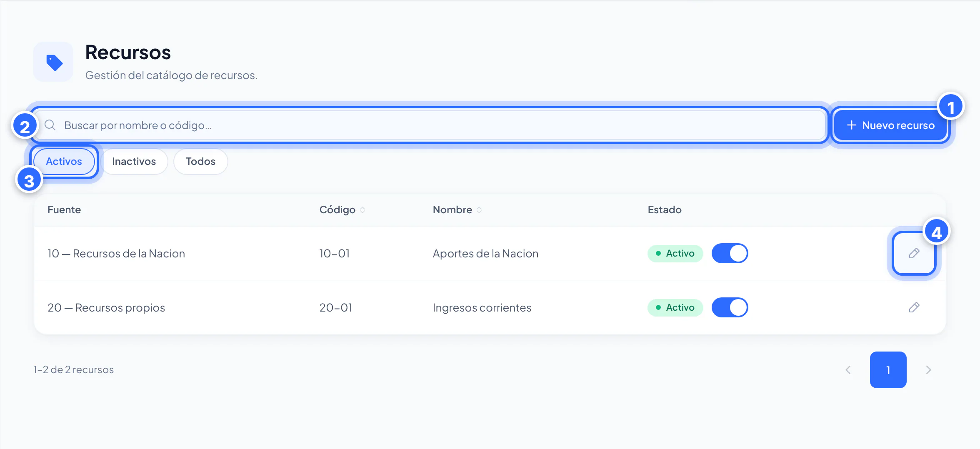The height and width of the screenshot is (449, 980).
Task: Click the Recursos page title
Action: click(x=128, y=52)
